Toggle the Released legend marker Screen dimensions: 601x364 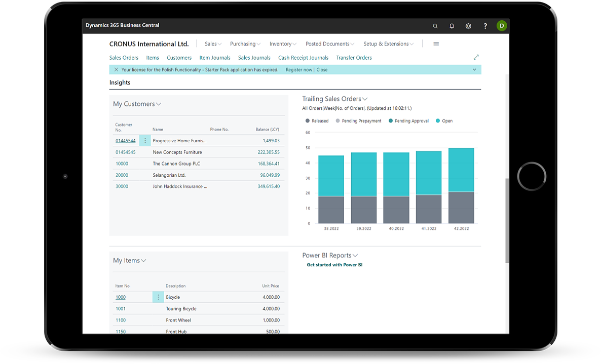[x=308, y=120]
